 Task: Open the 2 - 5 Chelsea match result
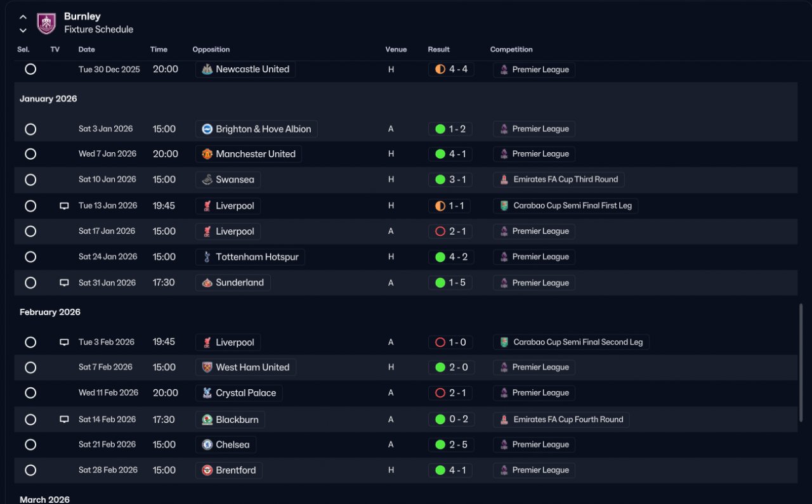[x=451, y=445]
